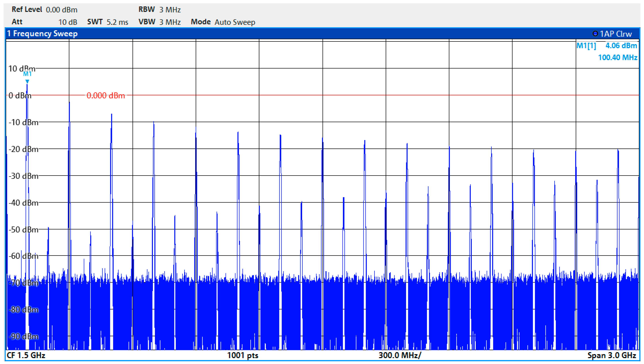
Task: Click the VBW 3 MHz value
Action: click(170, 22)
